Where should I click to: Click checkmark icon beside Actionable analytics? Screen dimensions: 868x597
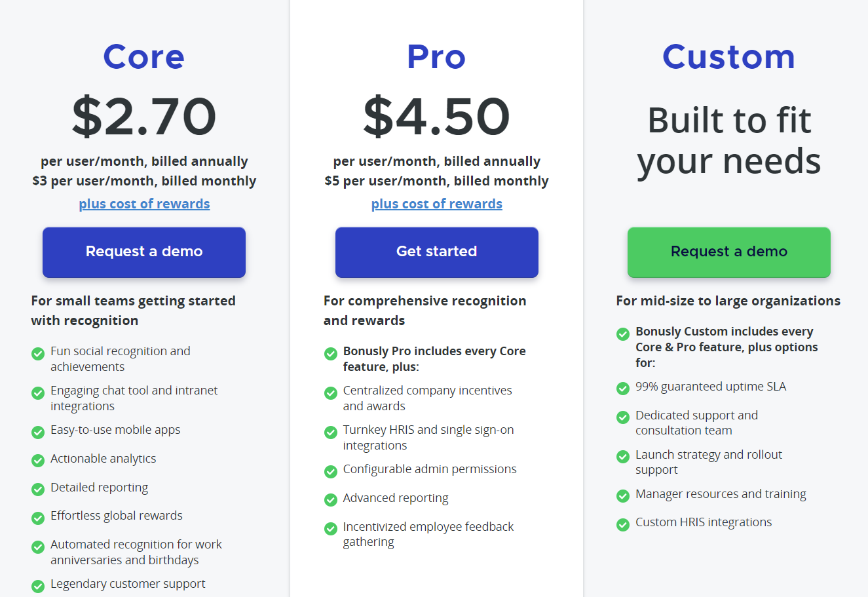[38, 460]
